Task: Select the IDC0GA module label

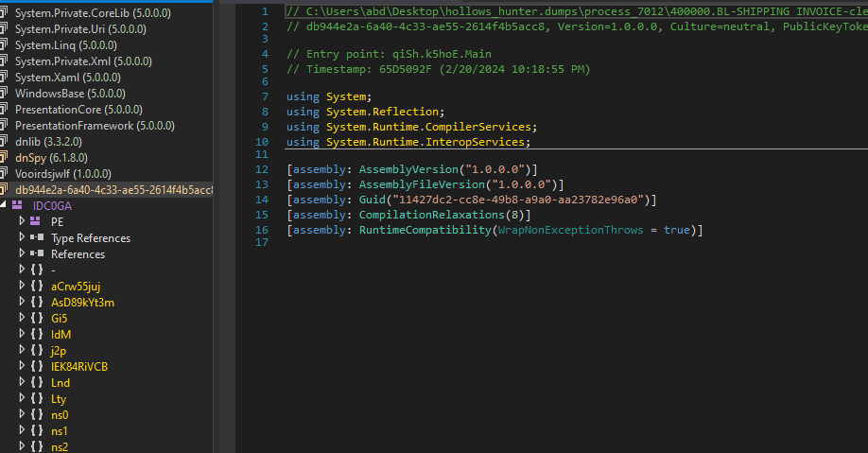Action: [x=52, y=205]
